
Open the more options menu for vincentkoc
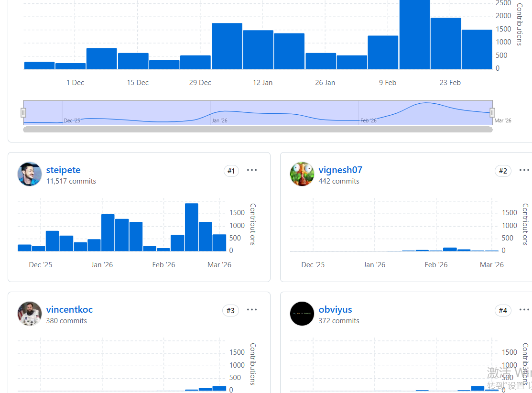tap(252, 309)
